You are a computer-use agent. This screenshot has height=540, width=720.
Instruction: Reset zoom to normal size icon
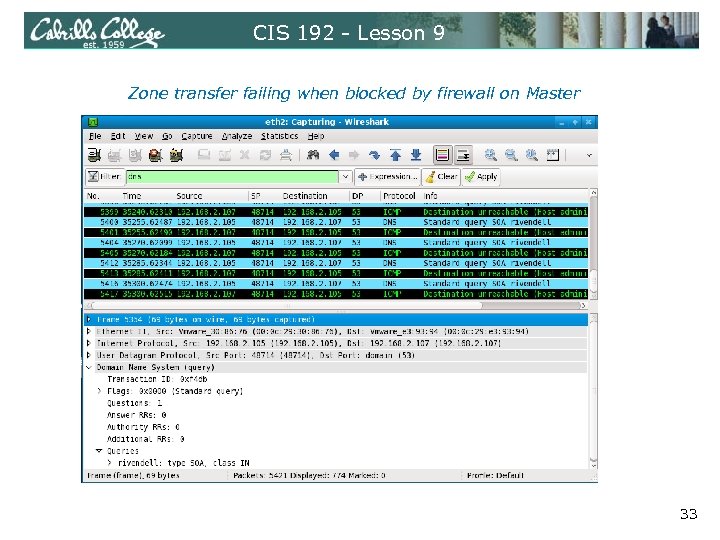[532, 155]
